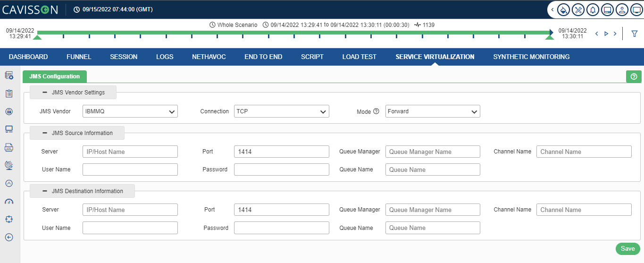
Task: Select the JMS Configuration tab
Action: [x=55, y=76]
